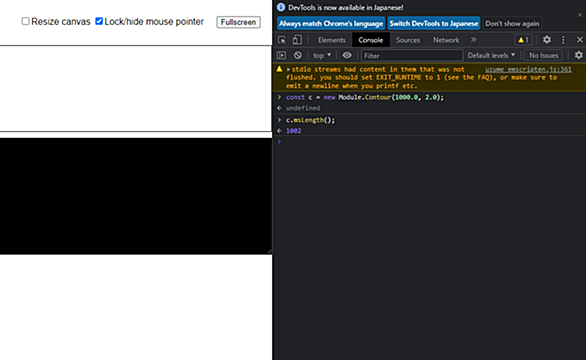Uncheck Lock/hide mouse pointer checkbox

[99, 21]
